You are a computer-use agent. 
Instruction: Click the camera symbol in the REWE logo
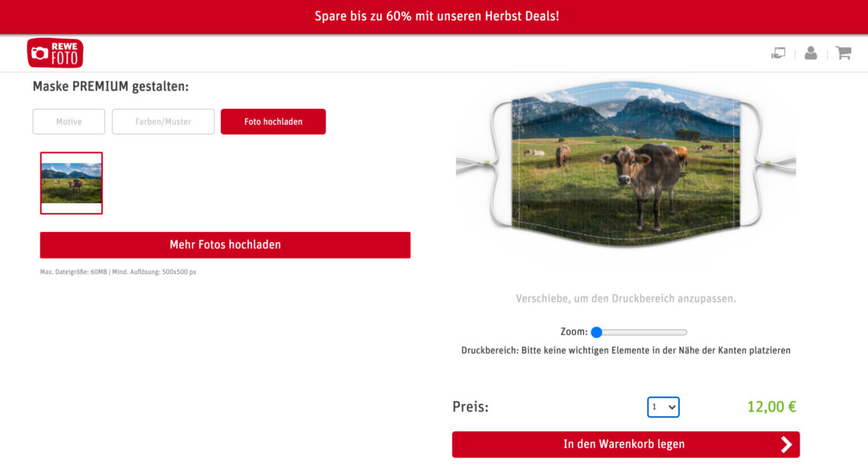click(x=40, y=53)
